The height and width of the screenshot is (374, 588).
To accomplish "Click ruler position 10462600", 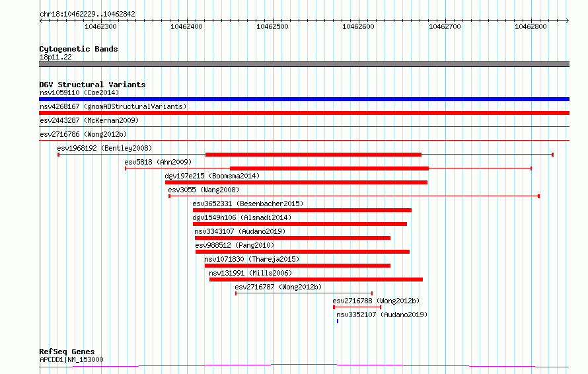I will click(358, 26).
